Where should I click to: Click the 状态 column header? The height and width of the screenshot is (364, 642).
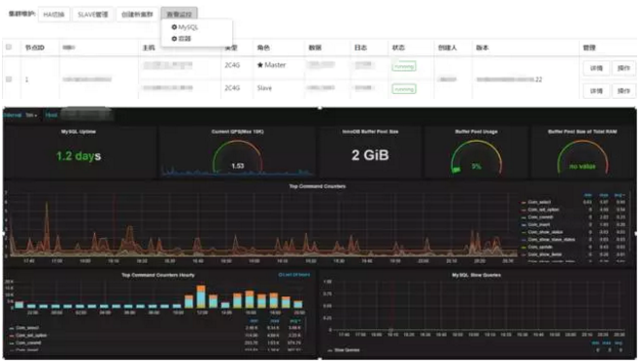coord(398,48)
